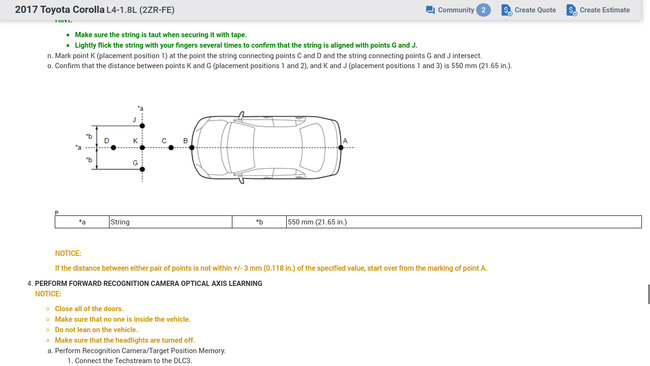The width and height of the screenshot is (650, 366).
Task: Click the 2017 Toyota Corolla vehicle title
Action: tap(60, 10)
